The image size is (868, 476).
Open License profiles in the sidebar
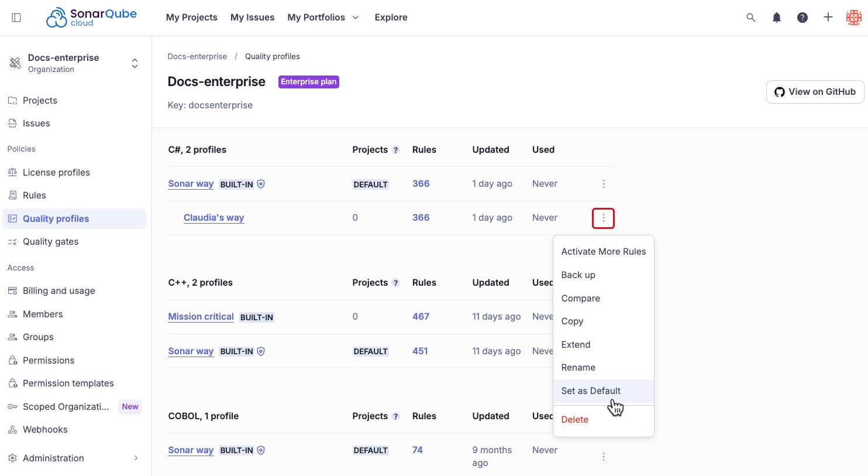tap(74, 173)
